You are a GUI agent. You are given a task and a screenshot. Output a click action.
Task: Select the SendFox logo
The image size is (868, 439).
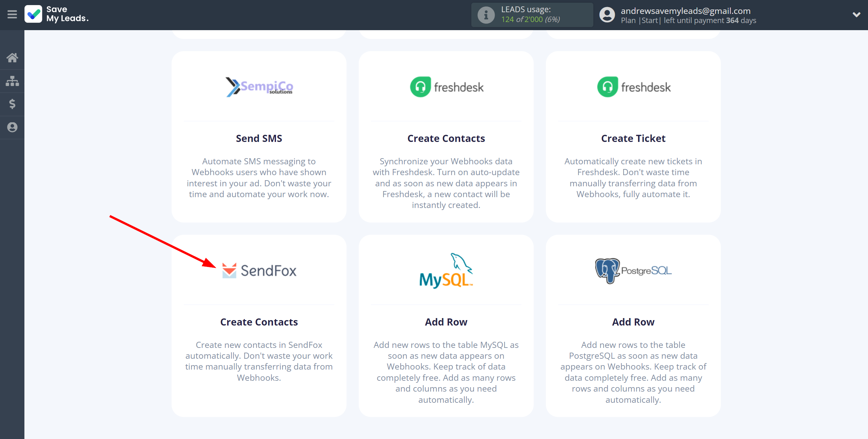259,271
